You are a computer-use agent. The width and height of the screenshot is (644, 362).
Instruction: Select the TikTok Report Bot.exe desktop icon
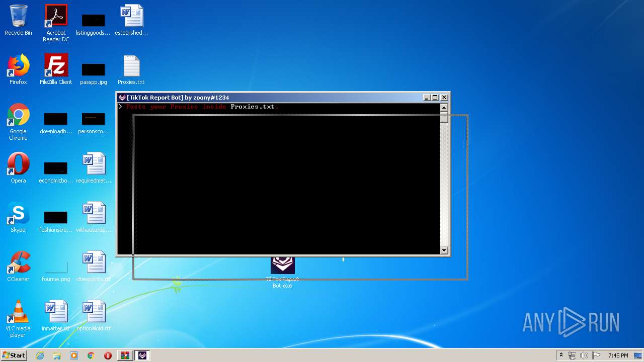pos(282,272)
